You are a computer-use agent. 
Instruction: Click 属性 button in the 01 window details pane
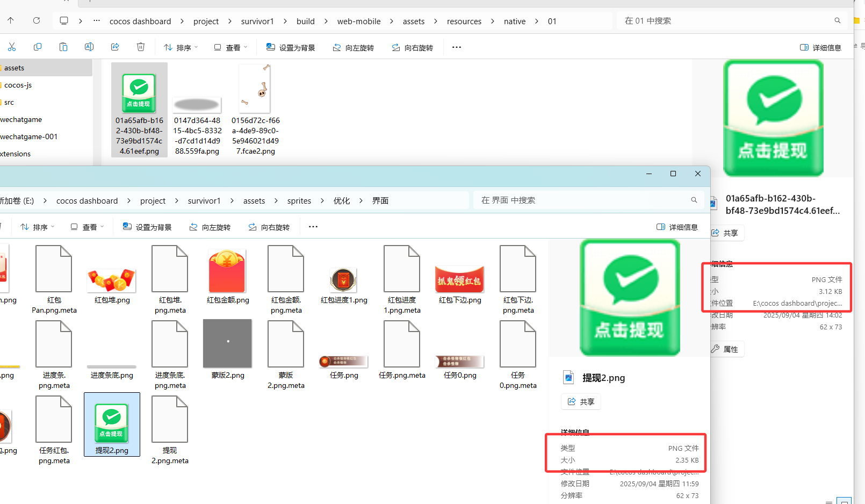(x=725, y=349)
